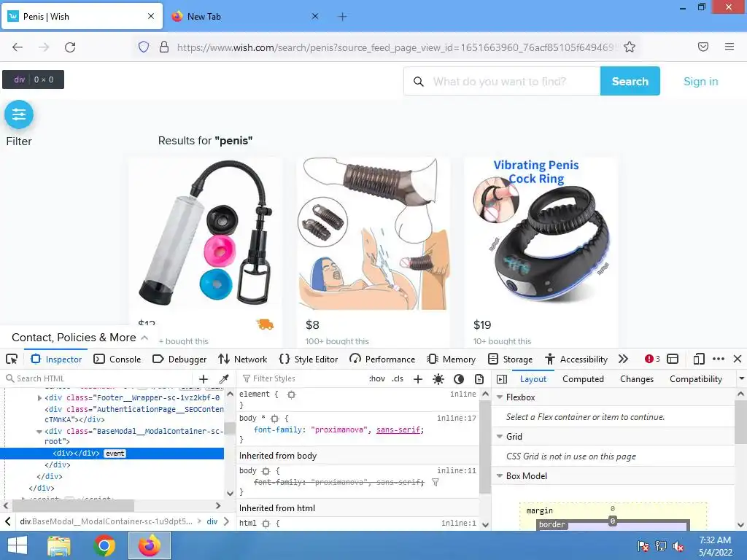The width and height of the screenshot is (747, 560).
Task: Toggle the three-pane inspector mode
Action: (502, 378)
